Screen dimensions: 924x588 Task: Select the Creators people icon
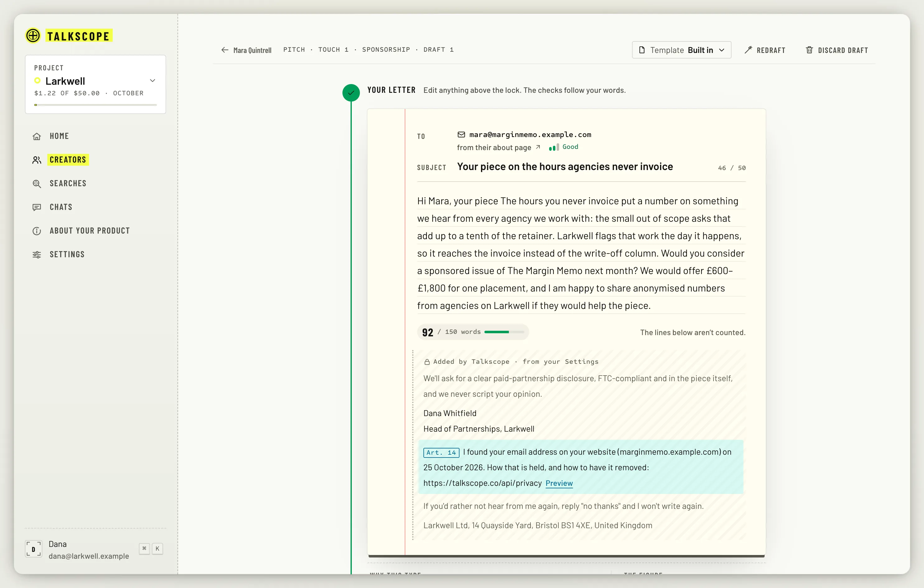37,160
